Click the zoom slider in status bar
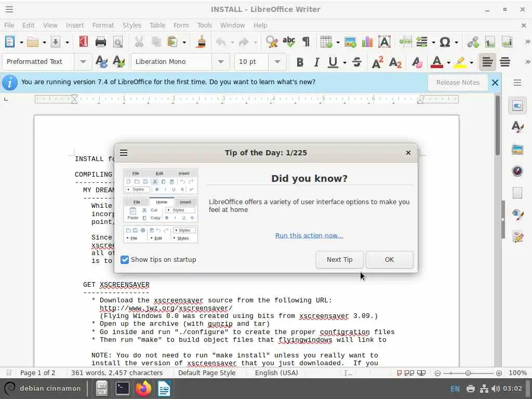 (468, 373)
